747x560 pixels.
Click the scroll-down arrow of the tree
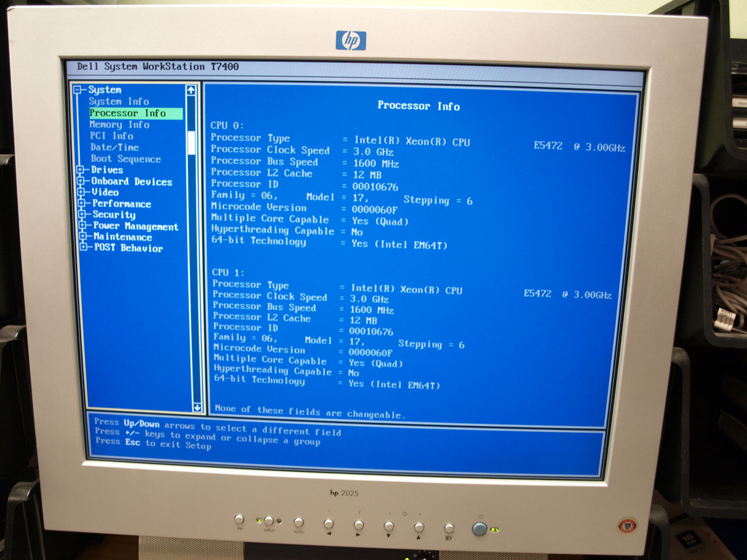pyautogui.click(x=197, y=407)
